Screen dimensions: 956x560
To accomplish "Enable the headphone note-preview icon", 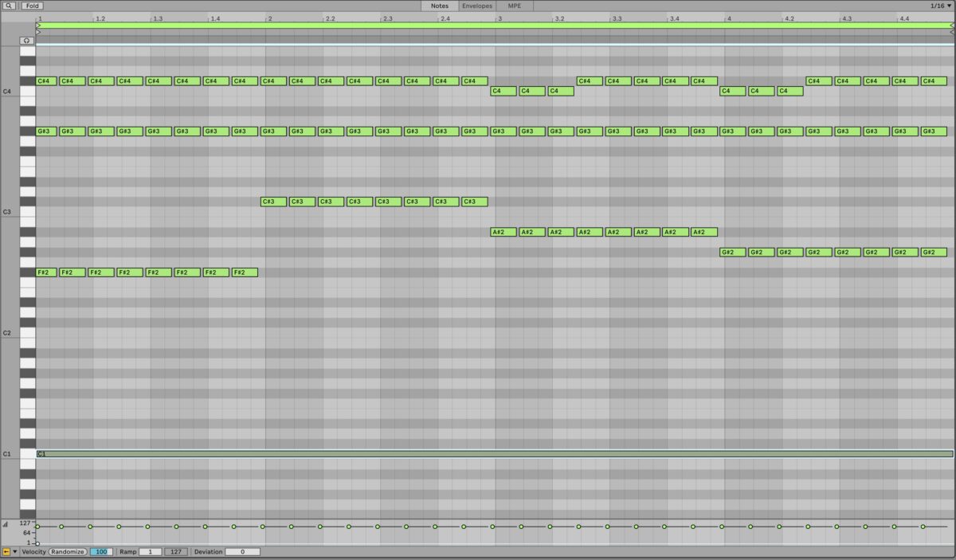I will [x=26, y=40].
